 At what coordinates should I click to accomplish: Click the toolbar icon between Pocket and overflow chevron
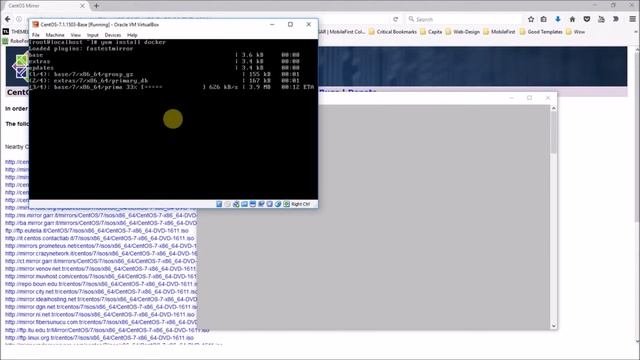pyautogui.click(x=601, y=19)
